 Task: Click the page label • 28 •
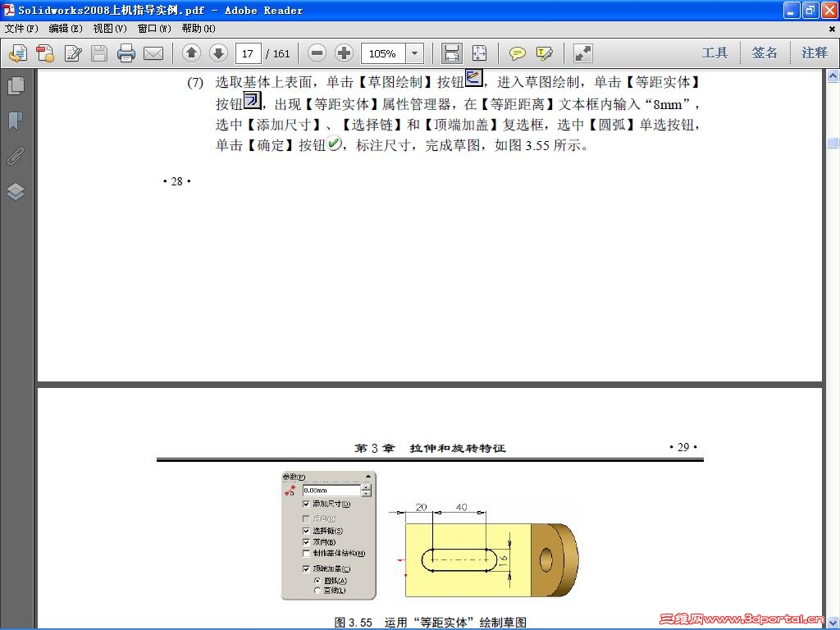pos(177,181)
